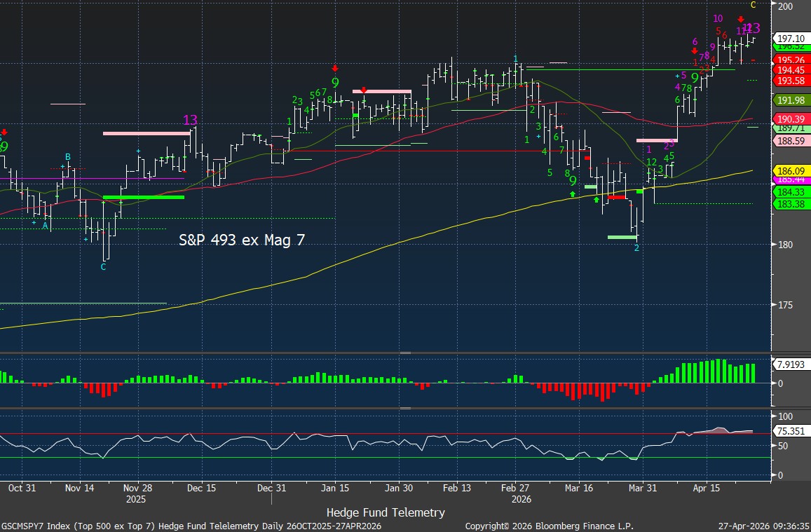
Task: Click the green up arrow near March 16
Action: [573, 193]
